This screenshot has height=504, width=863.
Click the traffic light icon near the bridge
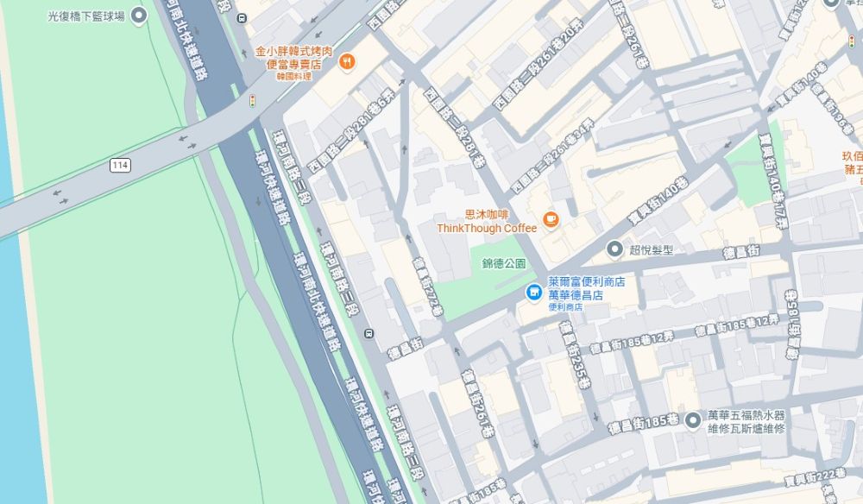tap(253, 101)
